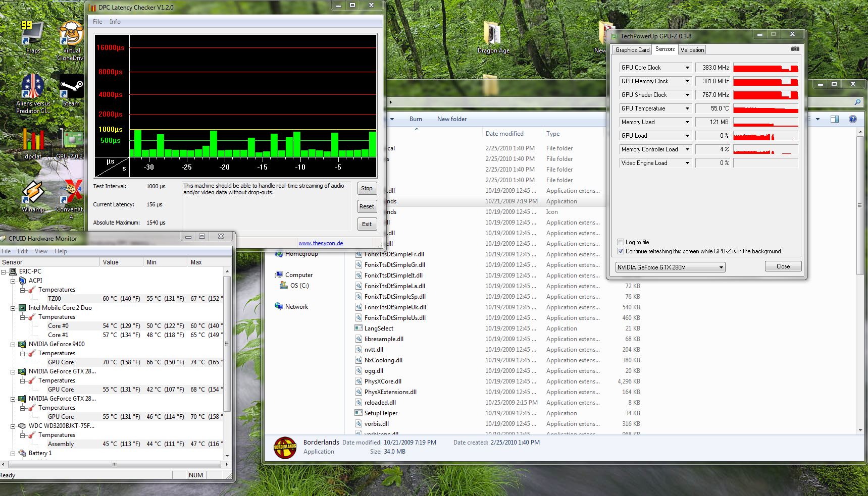
Task: Open Info menu in DPC Latency Checker
Action: (x=115, y=22)
